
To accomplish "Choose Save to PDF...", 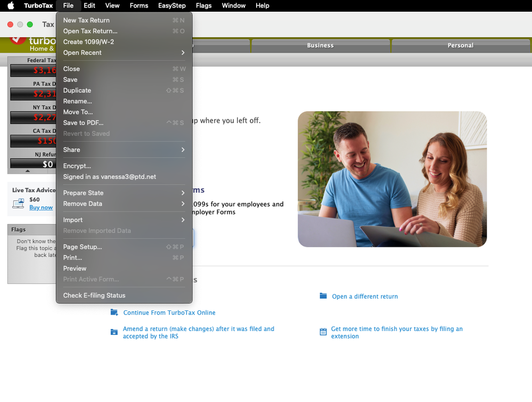I will click(124, 123).
